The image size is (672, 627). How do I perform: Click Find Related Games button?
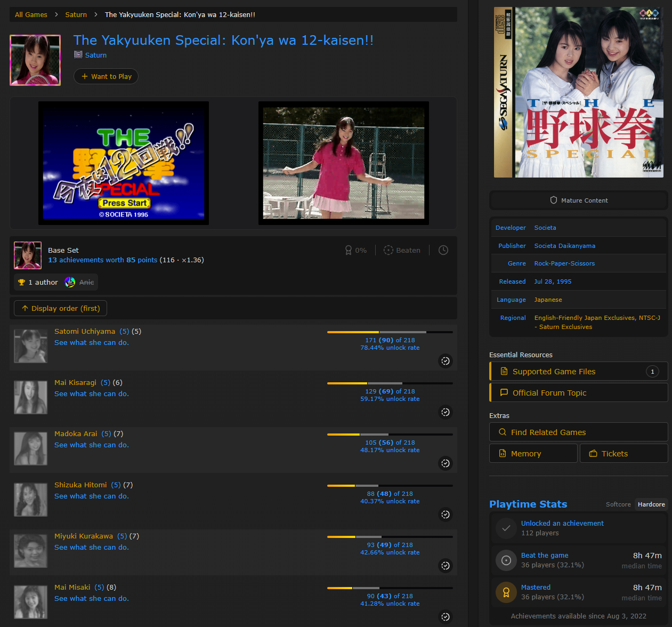[x=579, y=432]
